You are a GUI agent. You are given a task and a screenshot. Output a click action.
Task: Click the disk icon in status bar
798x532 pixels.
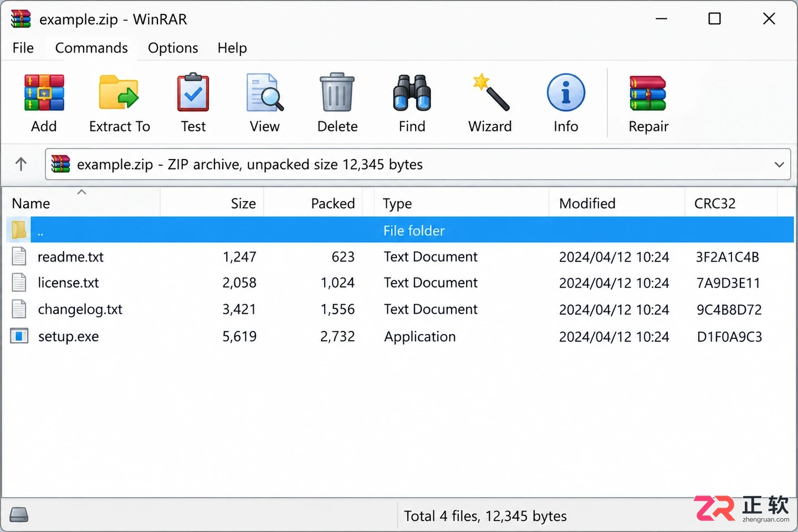point(19,515)
